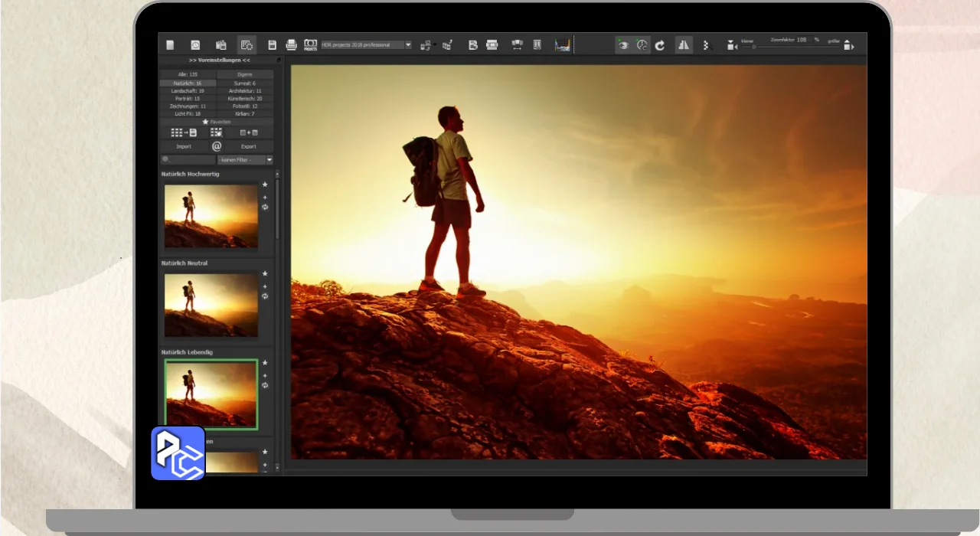980x536 pixels.
Task: Open the HDR projects 2018 professional dropdown
Action: click(366, 45)
